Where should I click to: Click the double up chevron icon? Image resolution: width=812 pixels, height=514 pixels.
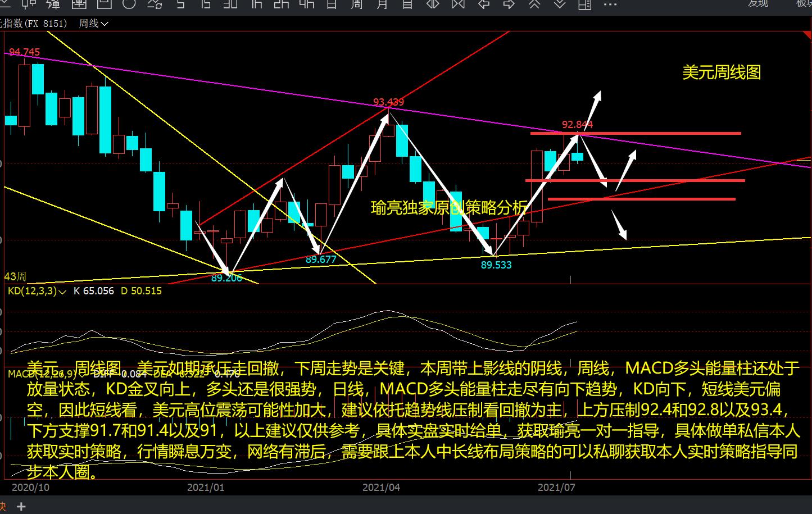pos(534,4)
